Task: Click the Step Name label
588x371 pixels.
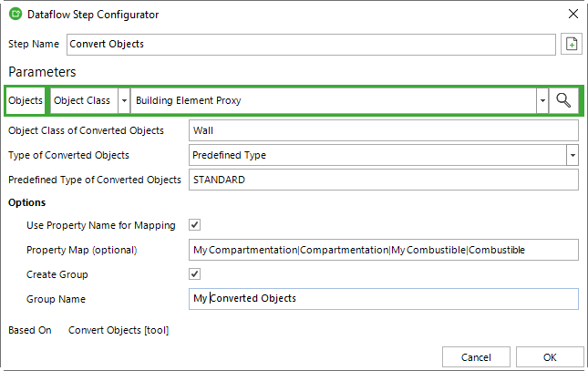Action: (34, 44)
